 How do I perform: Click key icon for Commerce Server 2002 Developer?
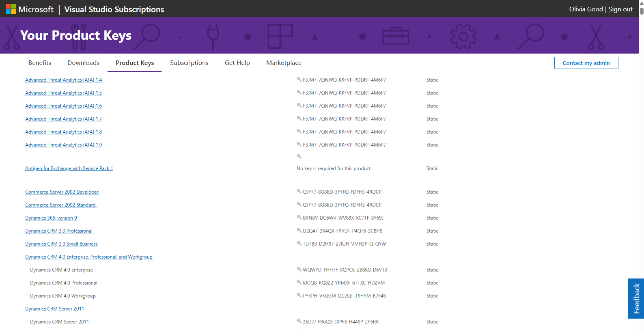(x=299, y=192)
